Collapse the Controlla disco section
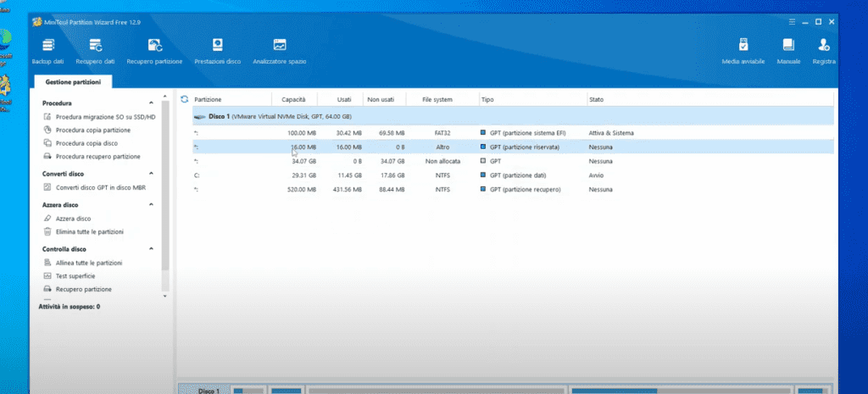 (x=152, y=249)
